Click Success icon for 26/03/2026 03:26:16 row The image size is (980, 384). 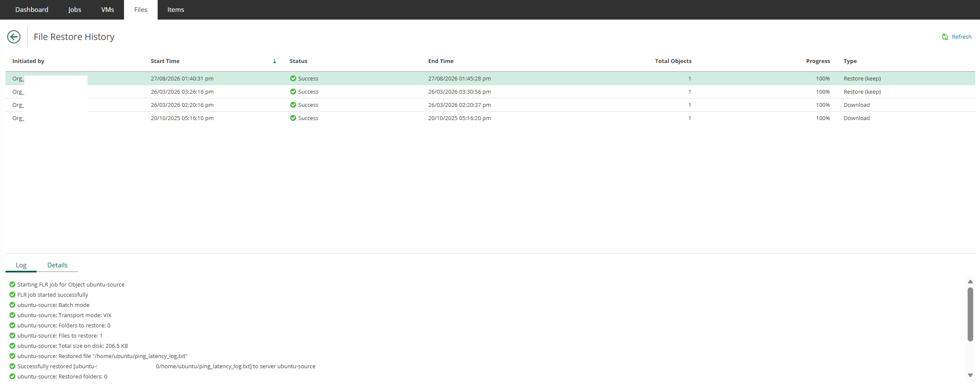293,92
